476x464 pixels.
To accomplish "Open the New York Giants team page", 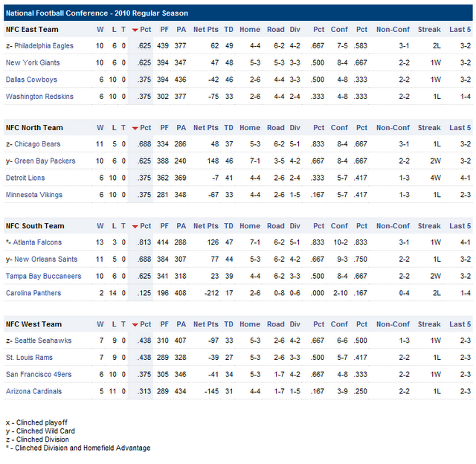I will point(34,62).
